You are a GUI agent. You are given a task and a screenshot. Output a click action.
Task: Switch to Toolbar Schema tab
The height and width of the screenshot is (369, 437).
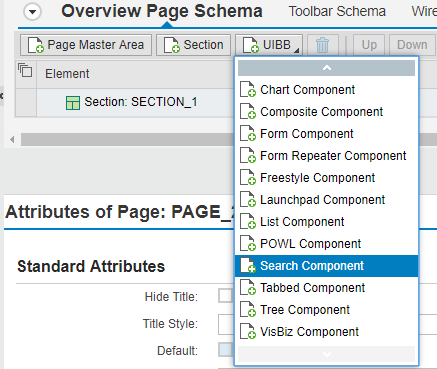pyautogui.click(x=337, y=12)
